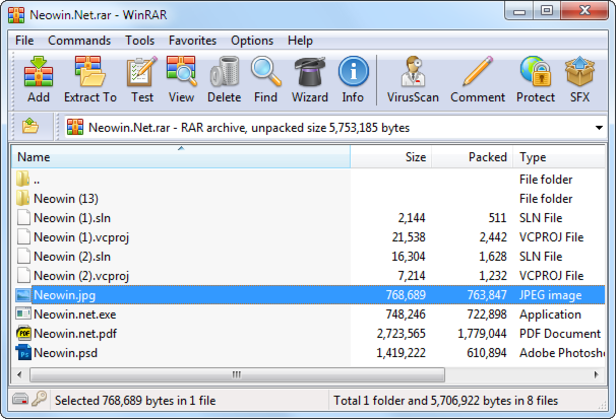Open the Favorites menu

click(192, 40)
